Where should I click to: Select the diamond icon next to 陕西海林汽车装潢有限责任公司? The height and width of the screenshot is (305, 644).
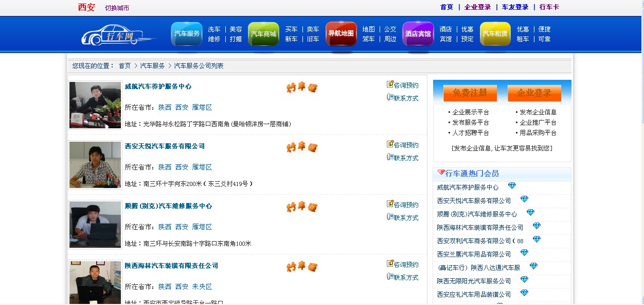coord(536,226)
